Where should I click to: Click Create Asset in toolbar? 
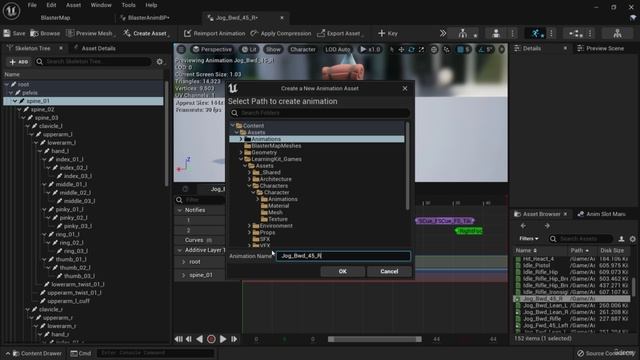[146, 33]
